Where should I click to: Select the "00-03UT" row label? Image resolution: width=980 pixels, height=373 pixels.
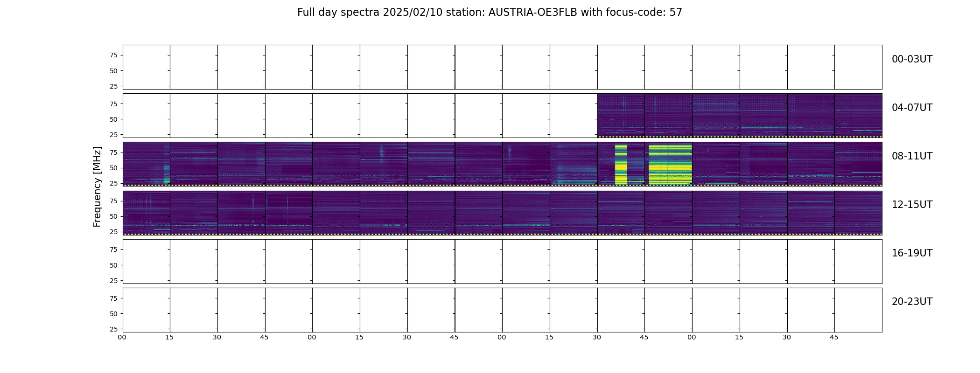click(x=912, y=59)
